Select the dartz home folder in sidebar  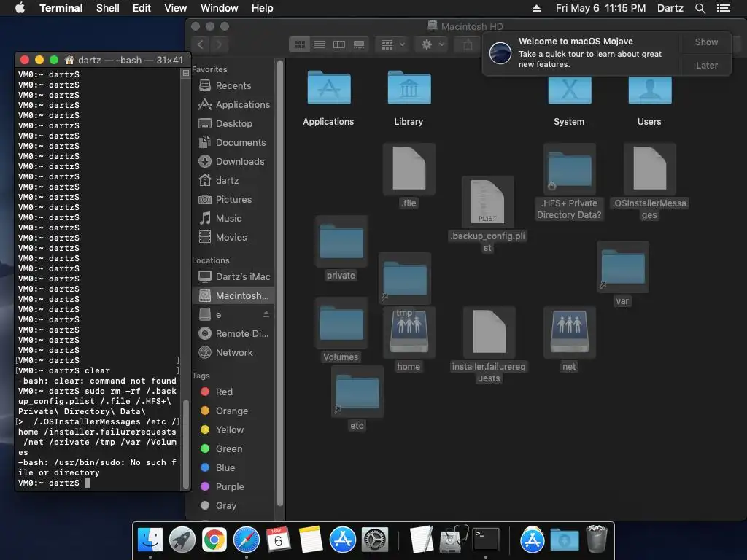point(233,181)
